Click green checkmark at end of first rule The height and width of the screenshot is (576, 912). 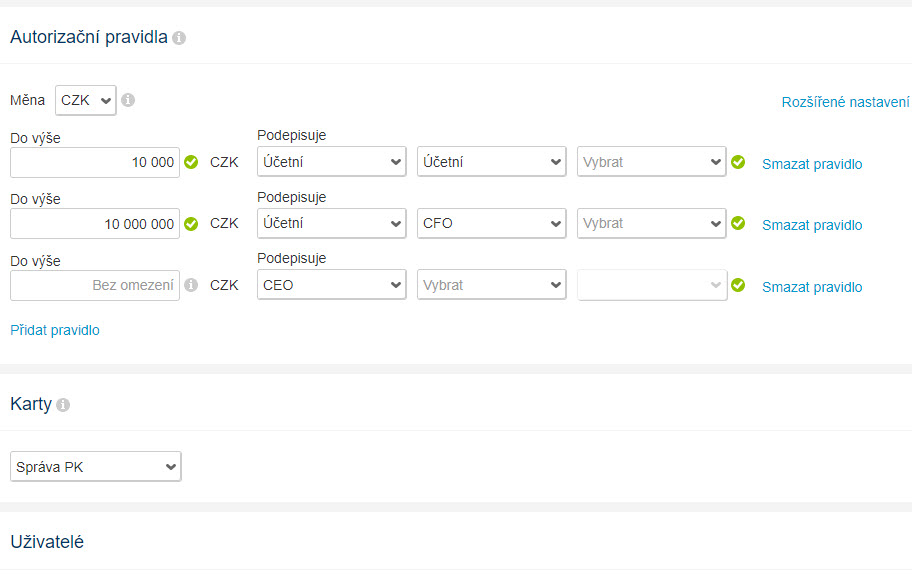pos(738,162)
